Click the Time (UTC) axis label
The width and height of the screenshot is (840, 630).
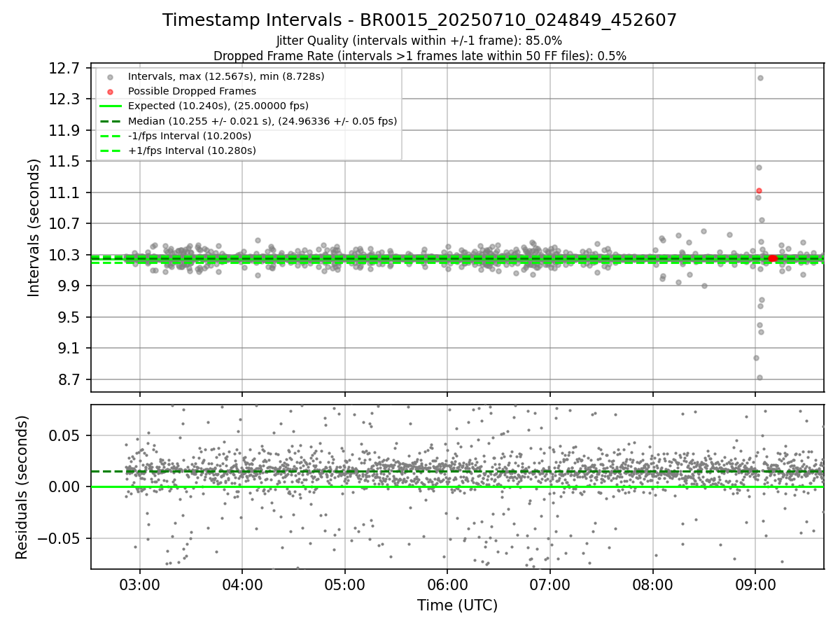click(x=457, y=605)
